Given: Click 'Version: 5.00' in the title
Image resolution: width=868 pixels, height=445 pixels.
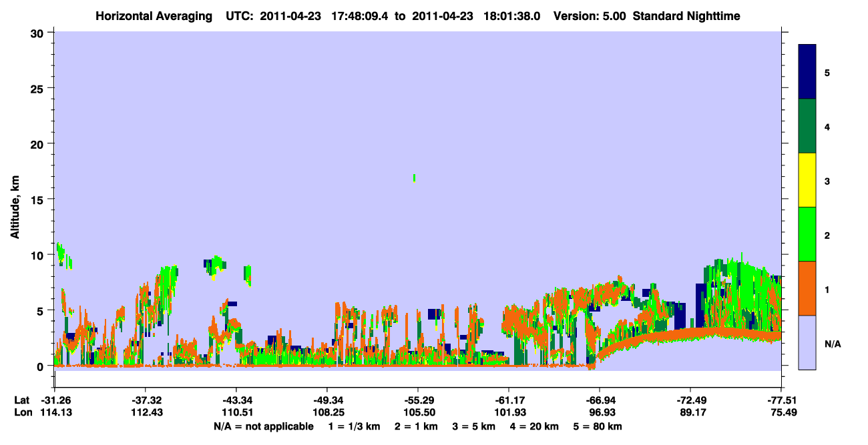Looking at the screenshot, I should click(x=590, y=16).
